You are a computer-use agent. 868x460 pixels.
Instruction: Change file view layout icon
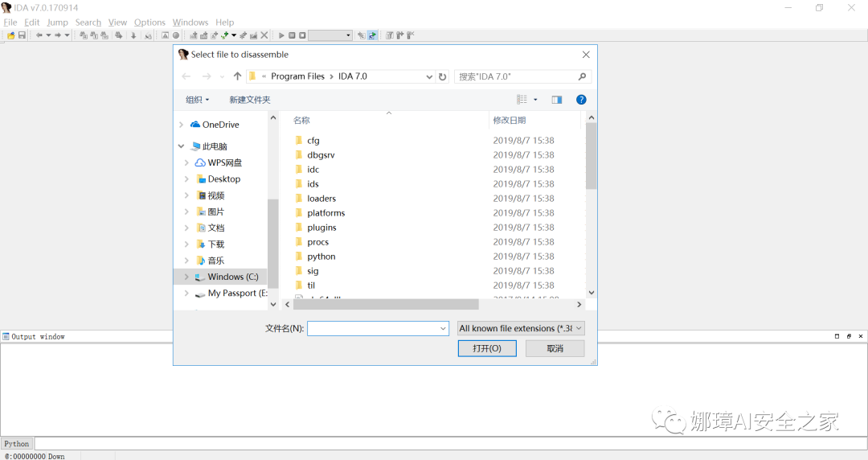click(522, 100)
